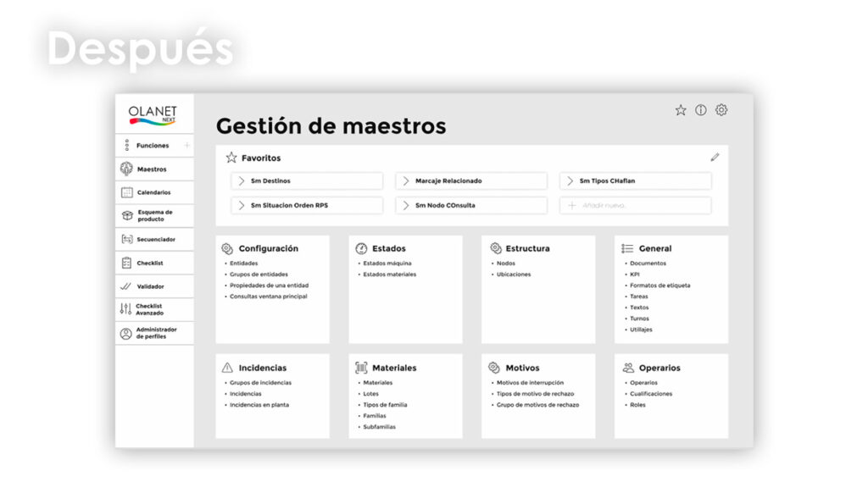This screenshot has height=499, width=868.
Task: Expand the Sm Tipos CHaflan chevron
Action: [x=570, y=180]
